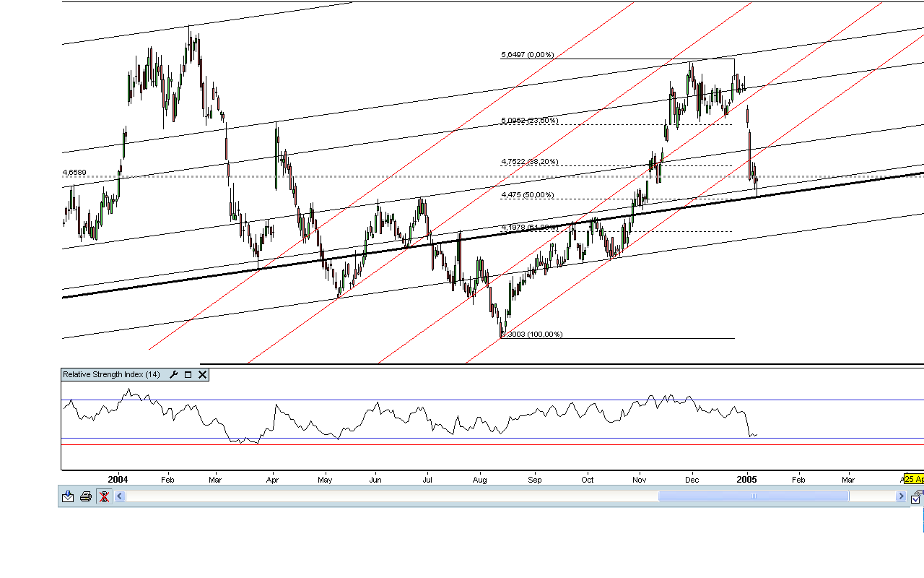The height and width of the screenshot is (578, 924).
Task: Toggle the red-crossed link icon
Action: point(104,496)
